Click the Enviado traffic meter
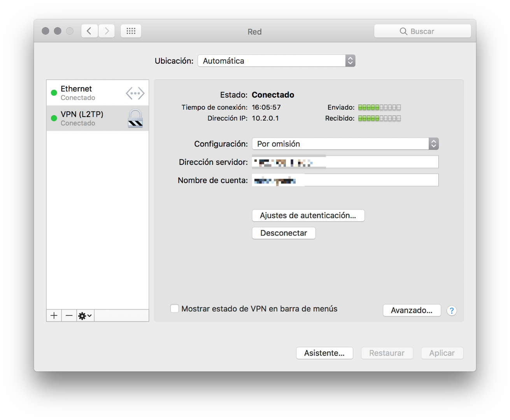 [x=379, y=107]
